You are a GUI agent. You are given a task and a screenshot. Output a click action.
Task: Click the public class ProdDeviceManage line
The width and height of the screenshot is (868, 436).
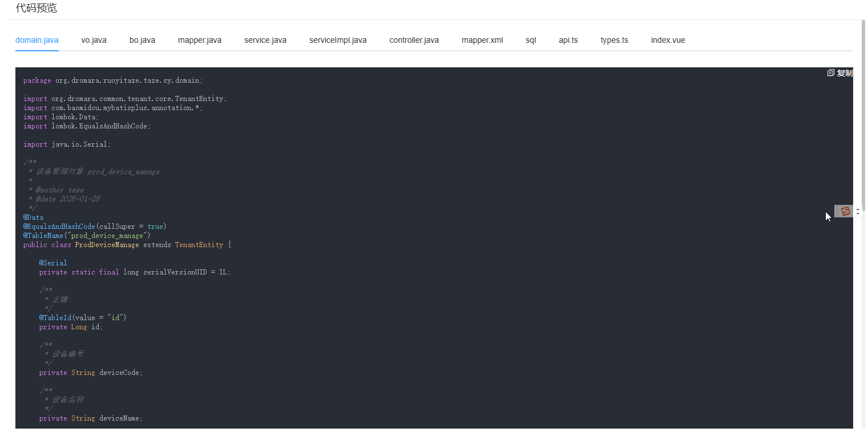tap(127, 245)
